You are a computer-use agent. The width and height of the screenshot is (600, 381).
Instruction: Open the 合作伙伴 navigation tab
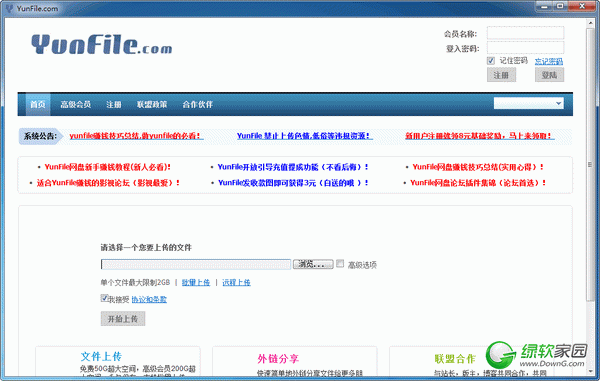pos(197,104)
